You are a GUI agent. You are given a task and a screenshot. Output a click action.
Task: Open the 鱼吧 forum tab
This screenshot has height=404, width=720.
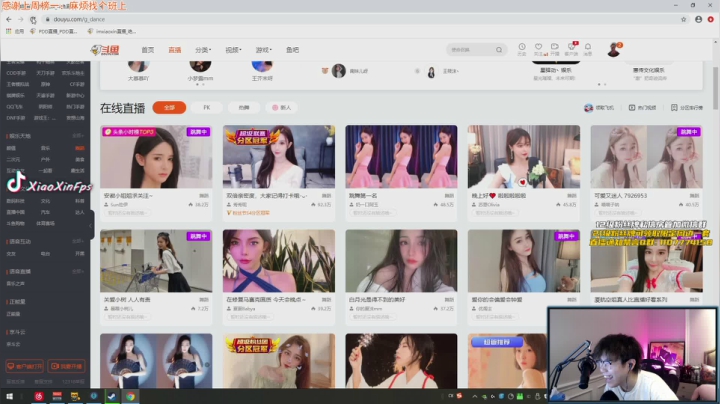point(292,50)
